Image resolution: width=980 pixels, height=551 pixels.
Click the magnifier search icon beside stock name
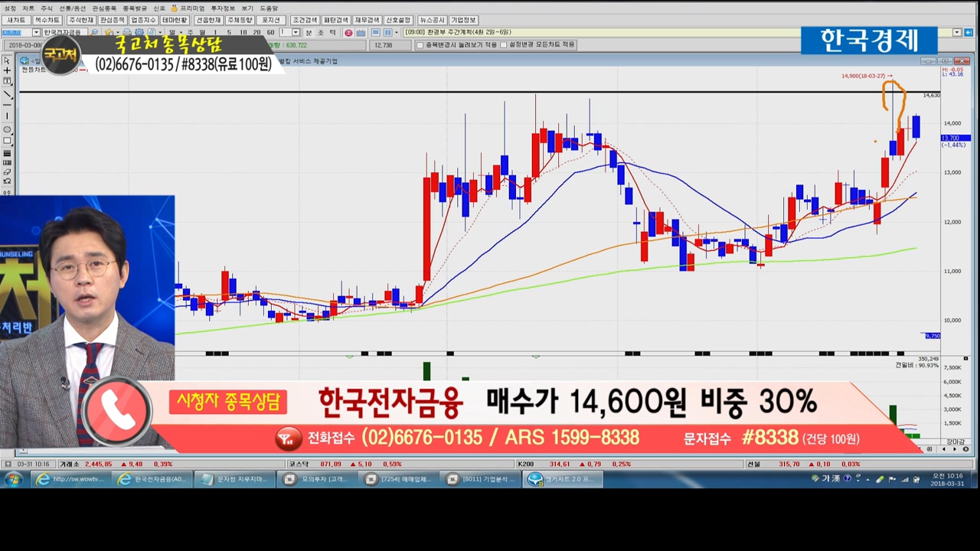pos(95,33)
